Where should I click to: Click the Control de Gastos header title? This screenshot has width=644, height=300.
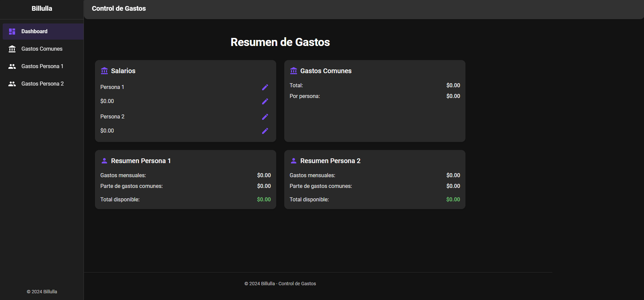(x=119, y=8)
